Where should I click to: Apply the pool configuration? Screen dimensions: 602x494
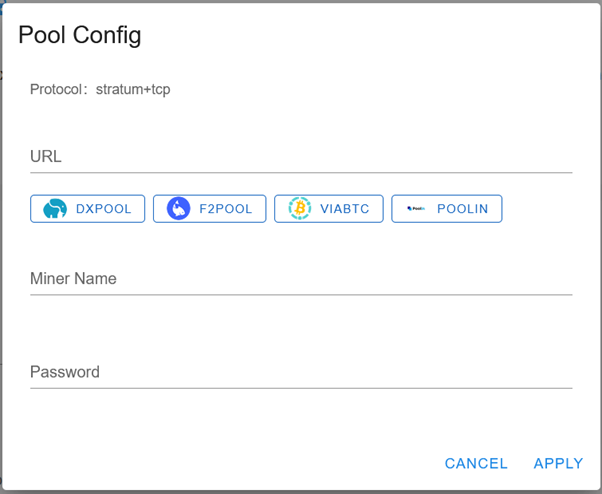558,463
